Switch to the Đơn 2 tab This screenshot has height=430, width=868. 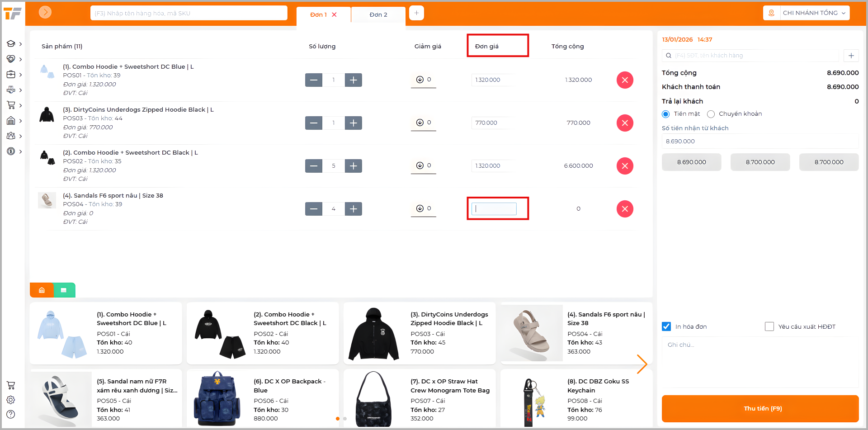click(378, 14)
